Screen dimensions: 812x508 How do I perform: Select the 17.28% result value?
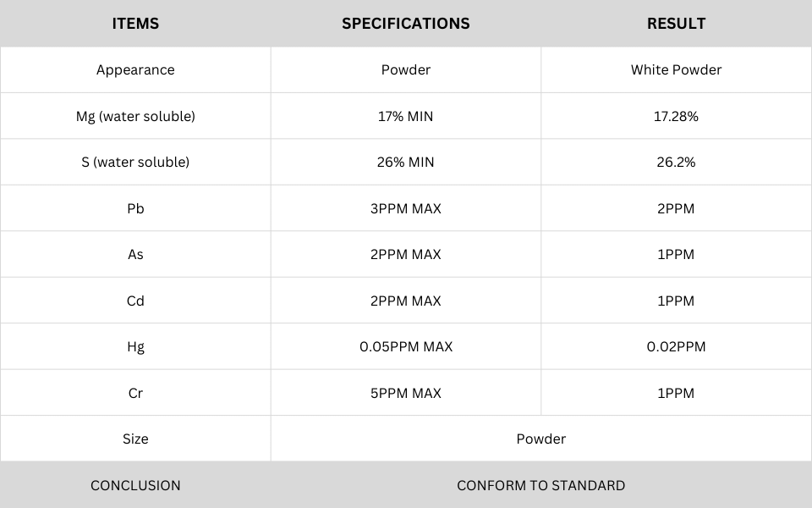(676, 116)
